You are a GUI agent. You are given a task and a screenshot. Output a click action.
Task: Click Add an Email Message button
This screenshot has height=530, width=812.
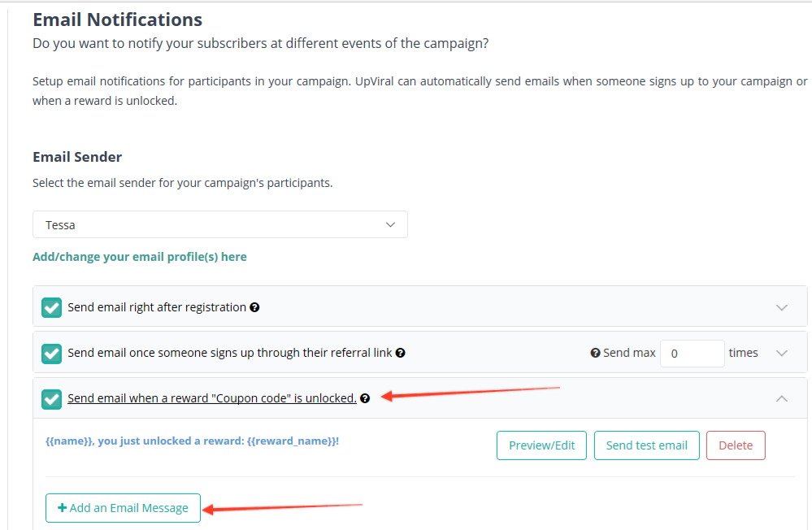coord(123,508)
